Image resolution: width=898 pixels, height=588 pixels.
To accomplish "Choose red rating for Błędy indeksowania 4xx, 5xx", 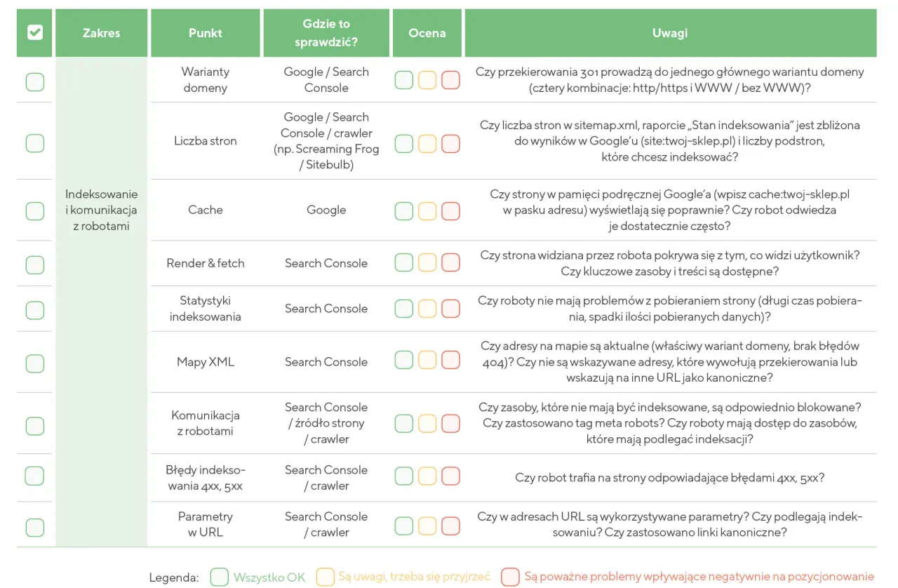I will pyautogui.click(x=450, y=476).
